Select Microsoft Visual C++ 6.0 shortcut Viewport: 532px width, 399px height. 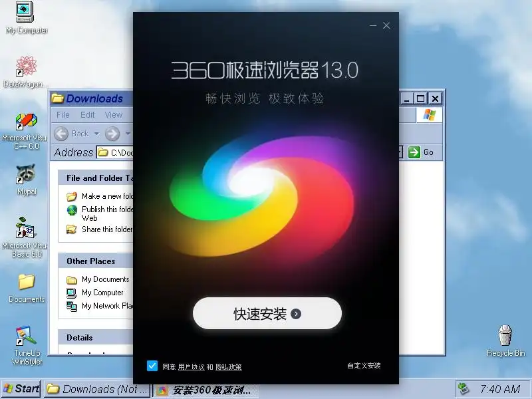26,132
